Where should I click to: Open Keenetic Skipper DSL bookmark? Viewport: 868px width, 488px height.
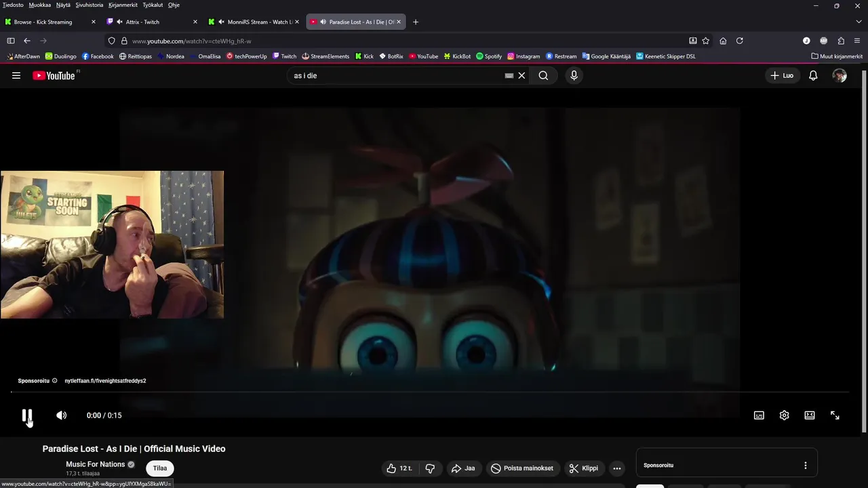666,56
